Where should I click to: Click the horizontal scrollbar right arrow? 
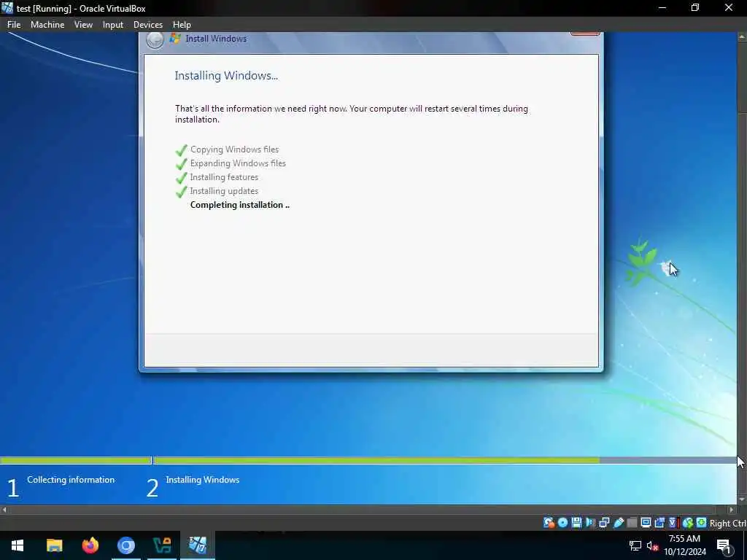[732, 510]
